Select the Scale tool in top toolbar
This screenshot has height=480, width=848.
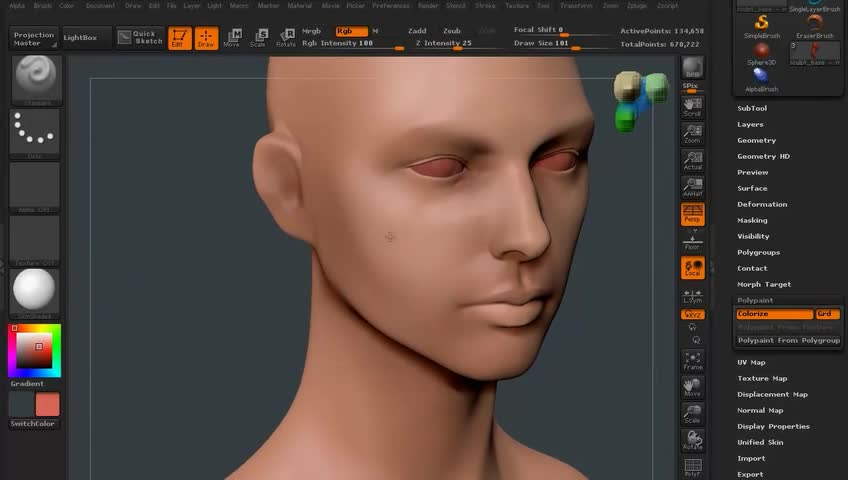pyautogui.click(x=258, y=38)
